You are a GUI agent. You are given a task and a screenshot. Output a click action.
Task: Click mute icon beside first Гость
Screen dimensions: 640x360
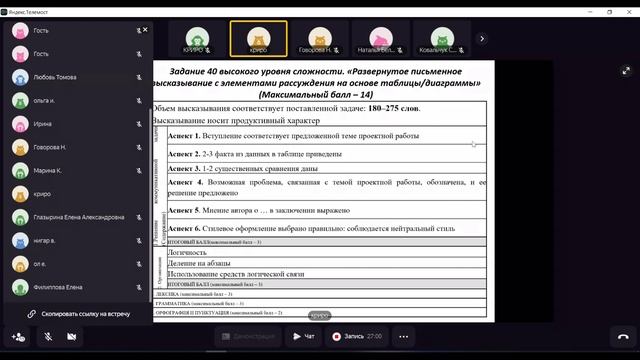tap(139, 31)
